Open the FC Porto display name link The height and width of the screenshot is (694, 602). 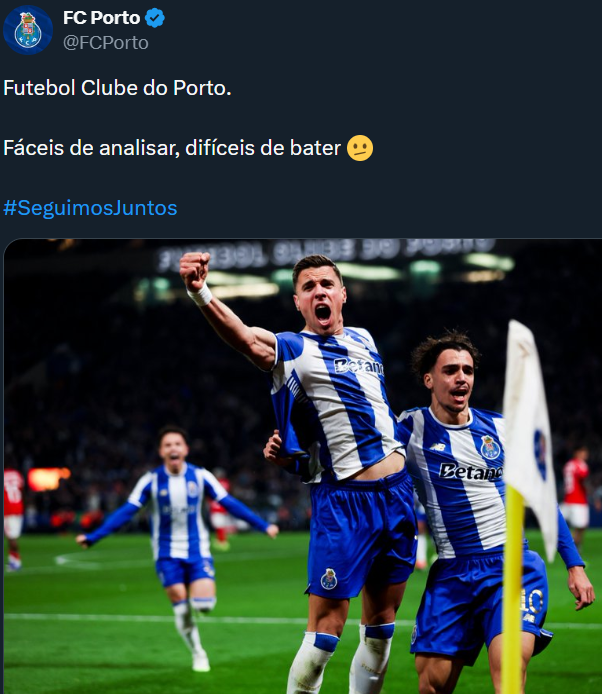[x=101, y=18]
